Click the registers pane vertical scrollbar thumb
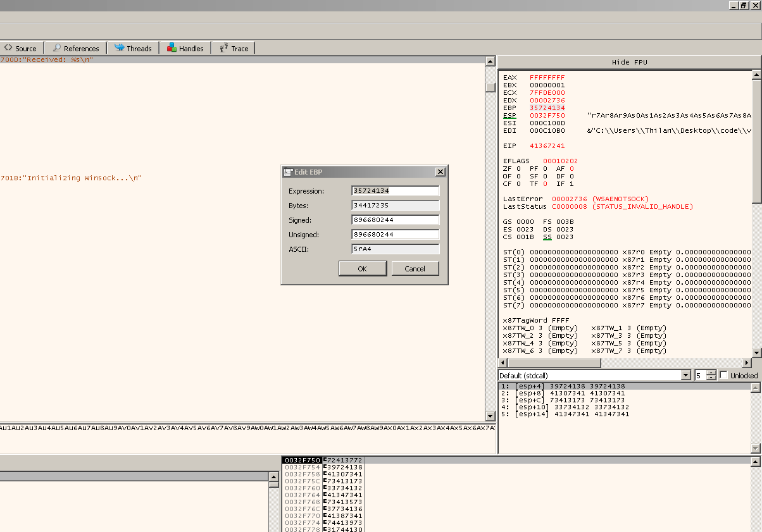762x532 pixels. (756, 142)
